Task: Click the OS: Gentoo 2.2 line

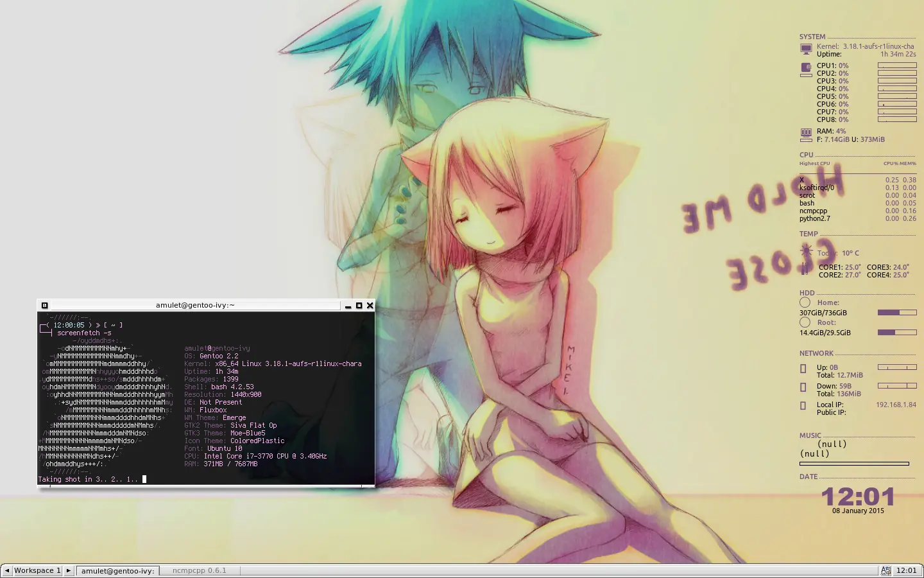Action: tap(211, 356)
